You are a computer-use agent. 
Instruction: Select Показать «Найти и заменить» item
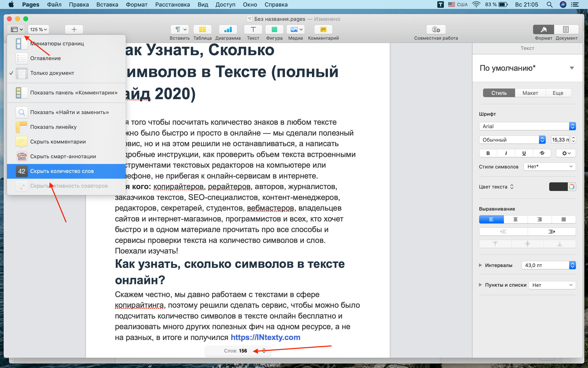pos(66,112)
